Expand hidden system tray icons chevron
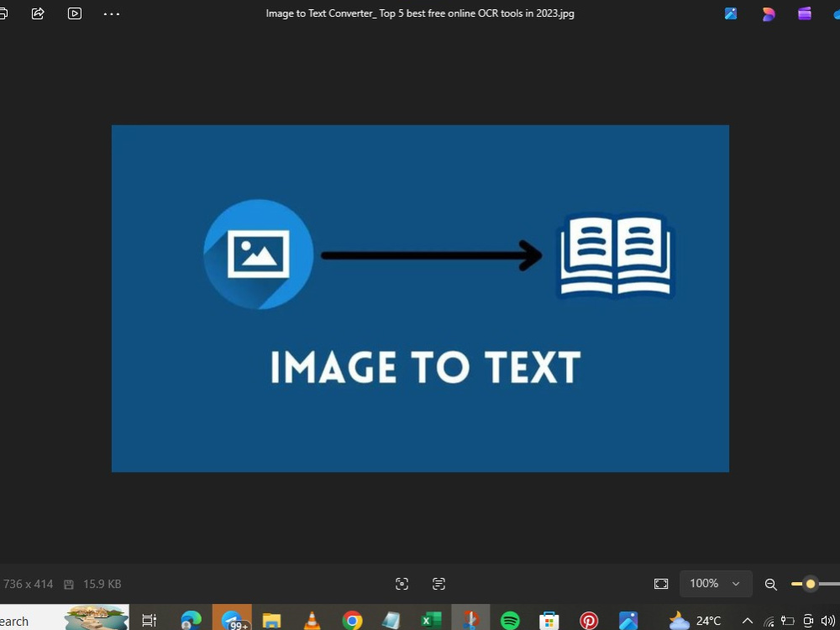840x630 pixels. [x=748, y=621]
